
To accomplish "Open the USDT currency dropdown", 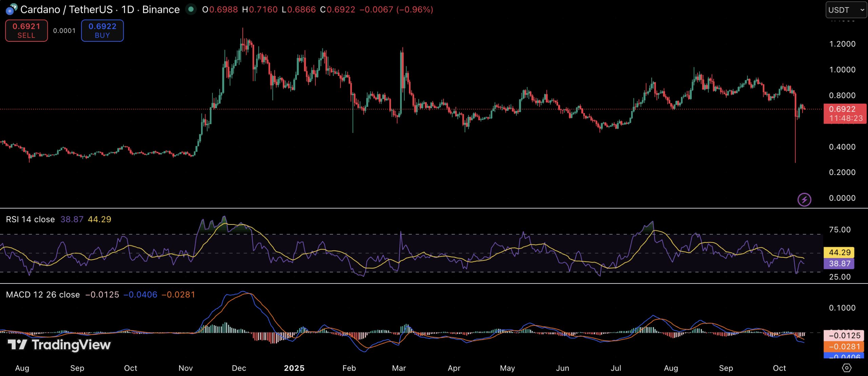I will [846, 10].
